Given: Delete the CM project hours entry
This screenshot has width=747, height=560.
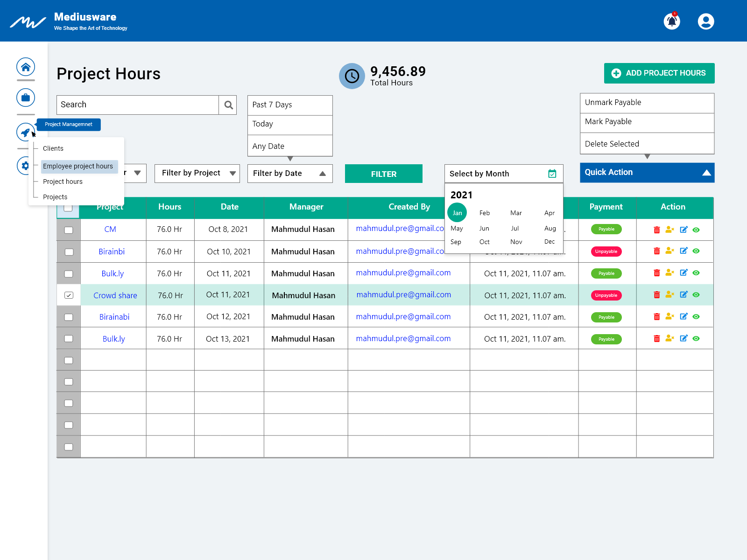Looking at the screenshot, I should [x=657, y=229].
